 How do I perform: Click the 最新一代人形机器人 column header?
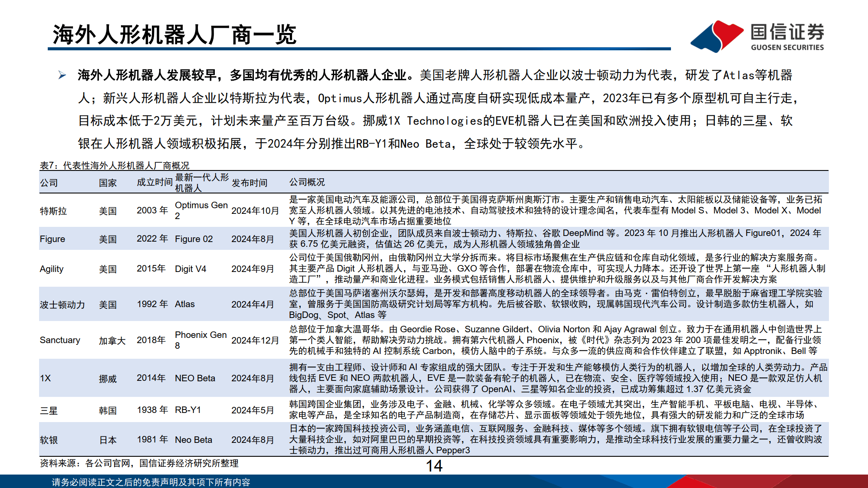(202, 183)
